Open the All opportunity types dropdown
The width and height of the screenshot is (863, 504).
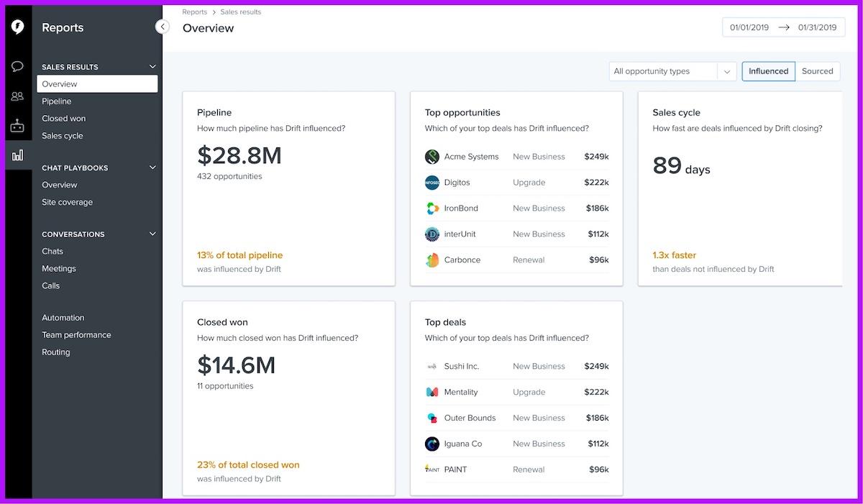672,71
